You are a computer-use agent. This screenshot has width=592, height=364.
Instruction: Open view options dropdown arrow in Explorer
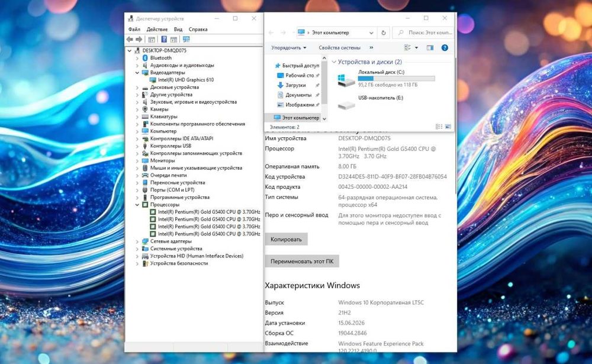(416, 47)
